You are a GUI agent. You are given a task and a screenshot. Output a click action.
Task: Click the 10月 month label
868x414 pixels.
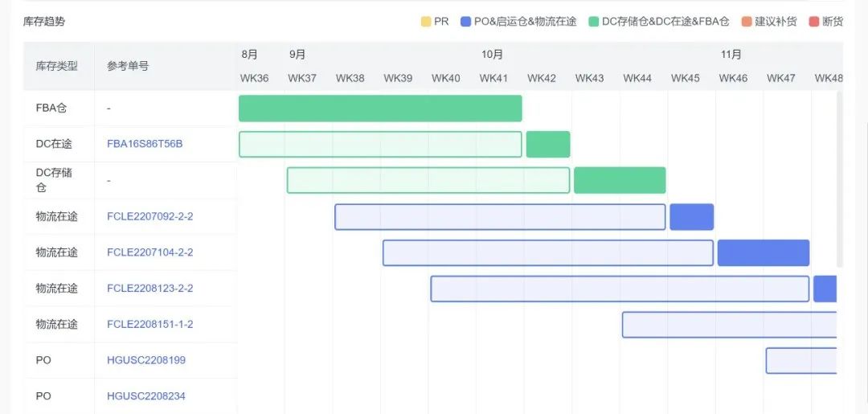point(492,54)
